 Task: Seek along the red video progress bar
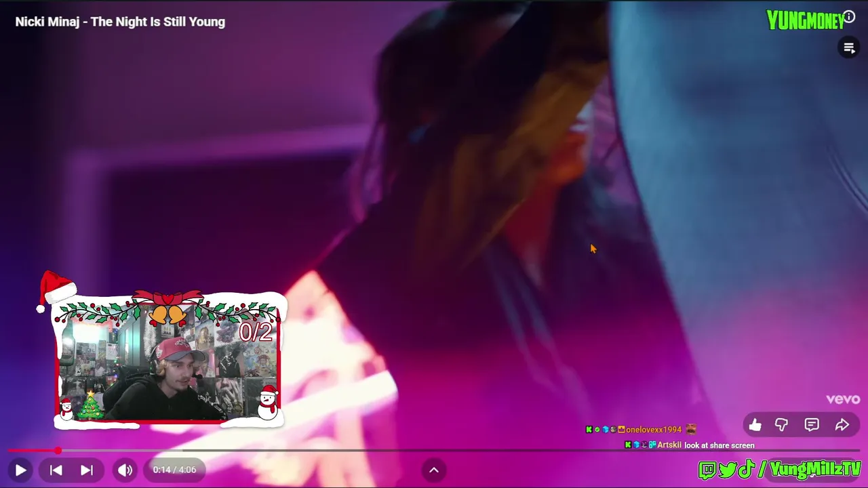click(x=434, y=450)
